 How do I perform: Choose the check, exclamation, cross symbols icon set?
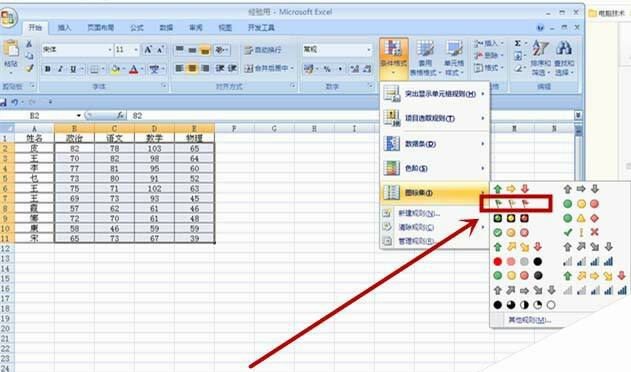pyautogui.click(x=581, y=232)
